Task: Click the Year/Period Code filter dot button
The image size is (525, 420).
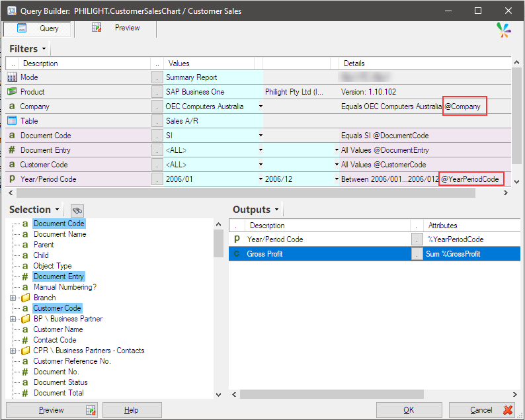Action: click(x=157, y=179)
